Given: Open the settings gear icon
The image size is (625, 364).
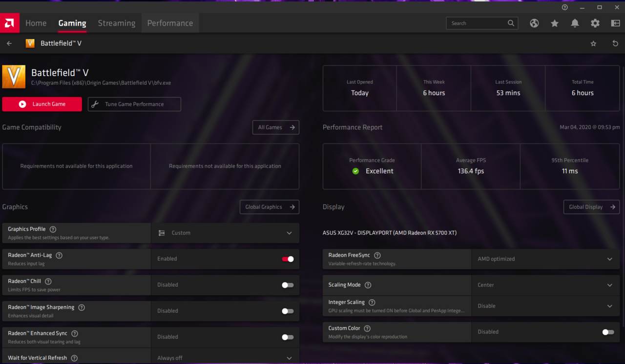Looking at the screenshot, I should point(595,23).
